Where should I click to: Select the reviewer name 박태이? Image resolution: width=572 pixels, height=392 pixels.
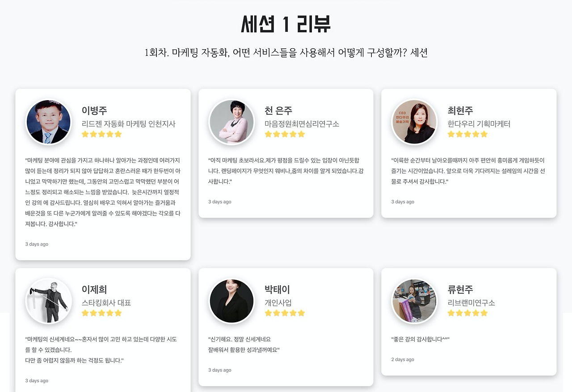pyautogui.click(x=277, y=289)
